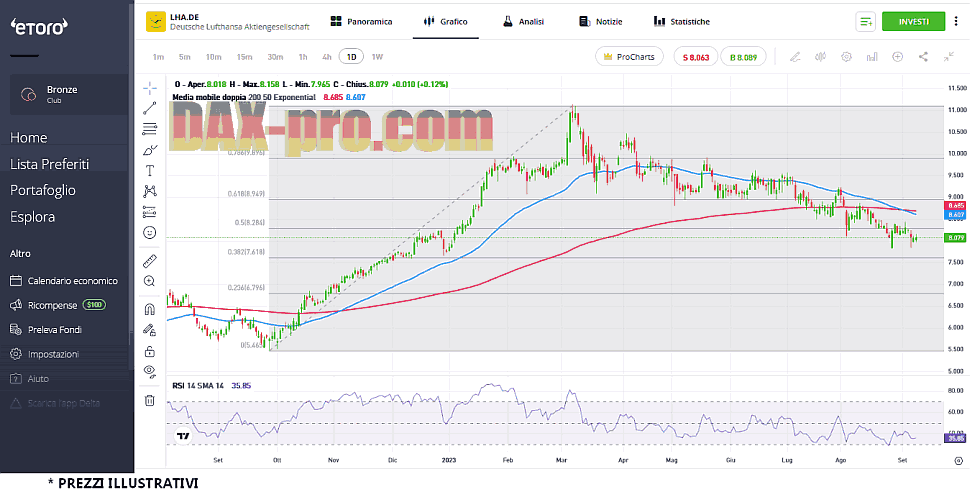Switch to the Panoramica tab
The width and height of the screenshot is (970, 492).
click(x=361, y=22)
